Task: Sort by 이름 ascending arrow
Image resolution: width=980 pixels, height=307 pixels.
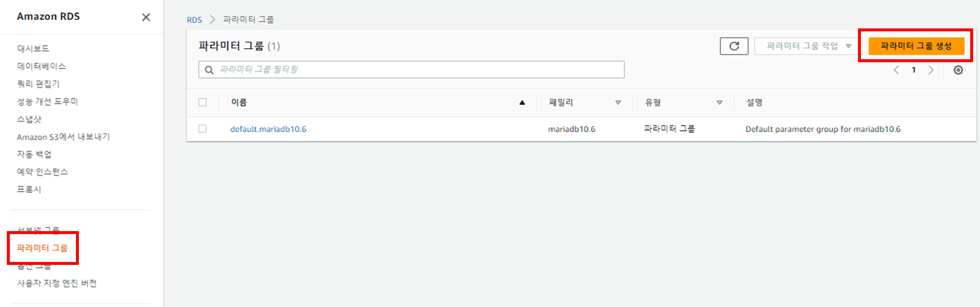Action: click(x=522, y=102)
